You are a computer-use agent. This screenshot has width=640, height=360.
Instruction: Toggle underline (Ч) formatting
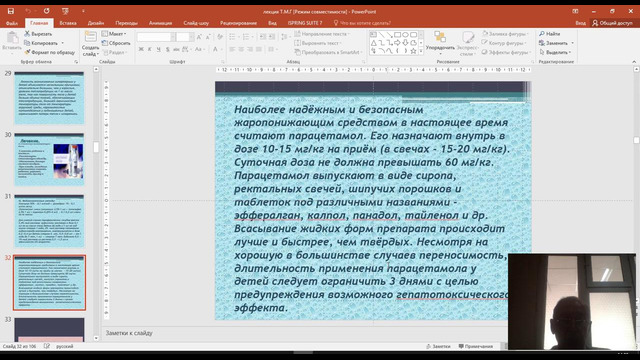[159, 49]
